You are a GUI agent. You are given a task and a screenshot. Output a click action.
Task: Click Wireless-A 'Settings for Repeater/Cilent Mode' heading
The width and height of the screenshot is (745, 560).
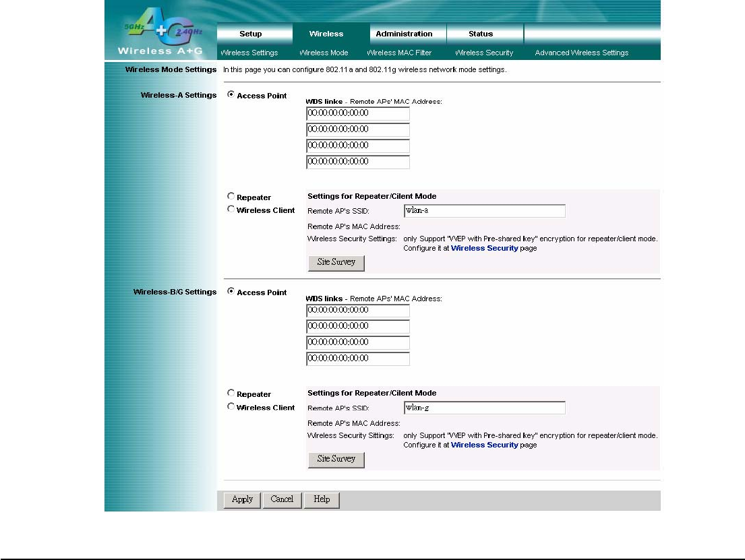click(371, 196)
